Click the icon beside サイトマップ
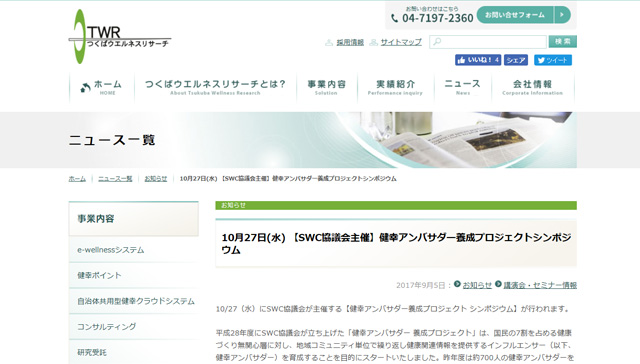Screen dimensions: 640x364 click(x=373, y=42)
